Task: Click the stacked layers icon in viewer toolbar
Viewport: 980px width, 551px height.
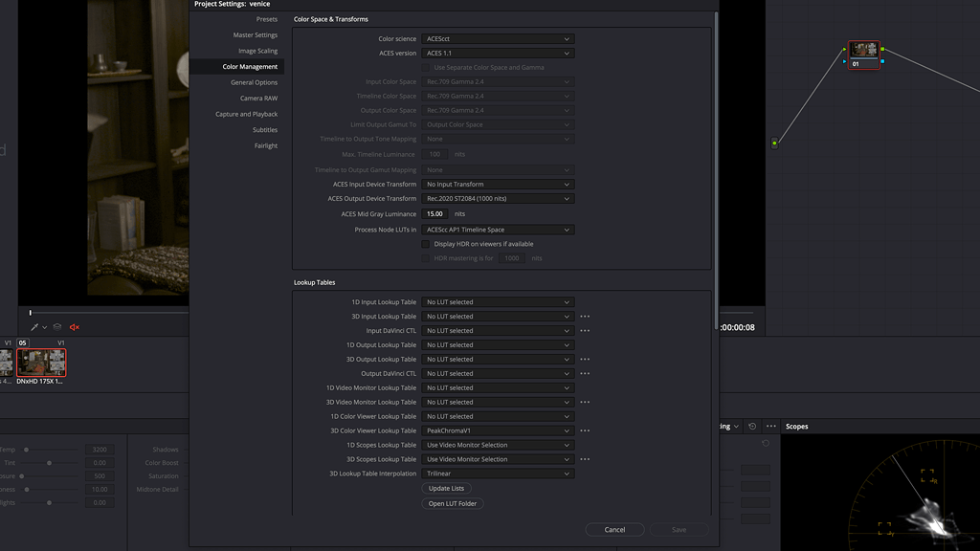Action: tap(56, 327)
